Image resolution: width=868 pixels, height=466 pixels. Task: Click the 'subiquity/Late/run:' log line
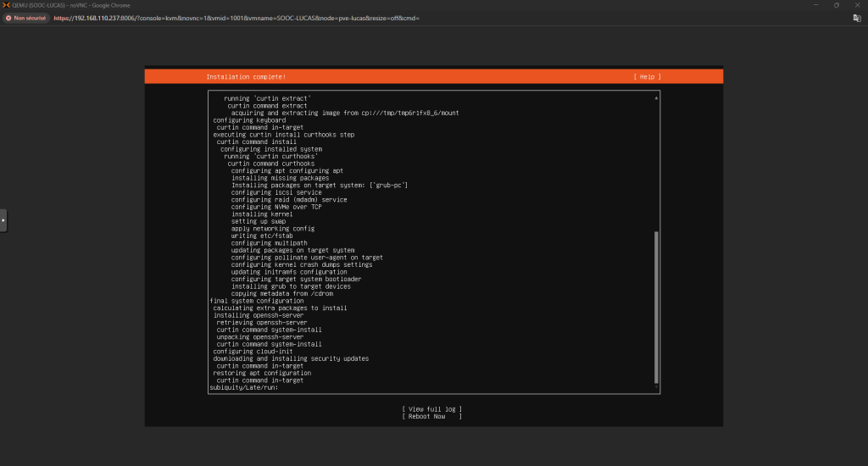(x=243, y=387)
